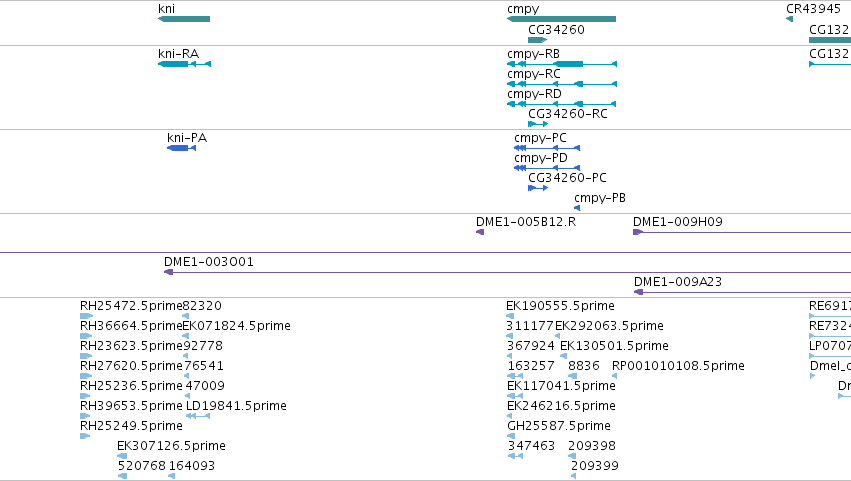
Task: Select the cmpy gene feature bar
Action: 561,19
